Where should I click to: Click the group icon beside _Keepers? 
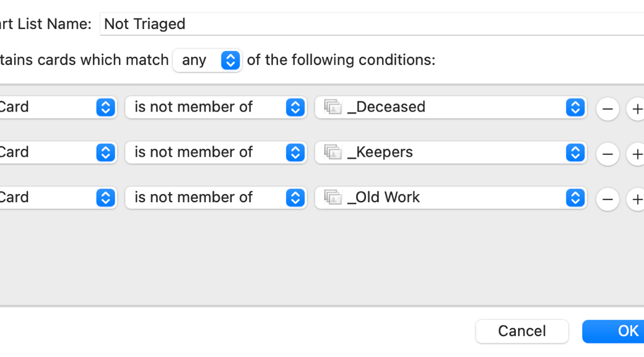[x=333, y=152]
